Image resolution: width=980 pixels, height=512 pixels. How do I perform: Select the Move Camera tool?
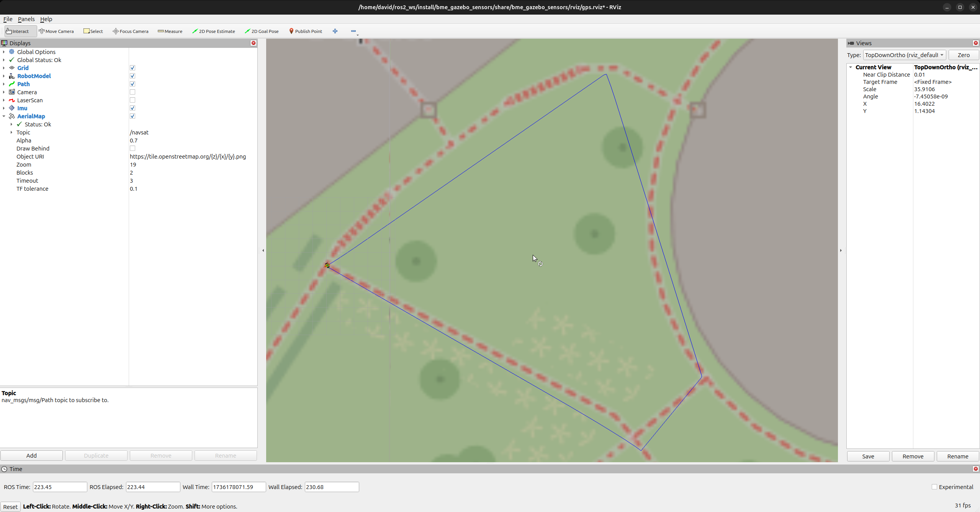(x=56, y=31)
